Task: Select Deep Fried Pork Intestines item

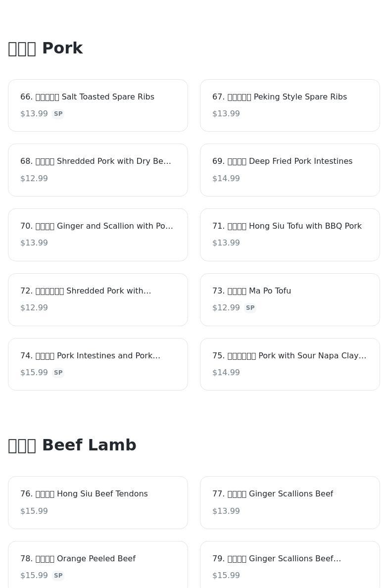Action: tap(290, 170)
